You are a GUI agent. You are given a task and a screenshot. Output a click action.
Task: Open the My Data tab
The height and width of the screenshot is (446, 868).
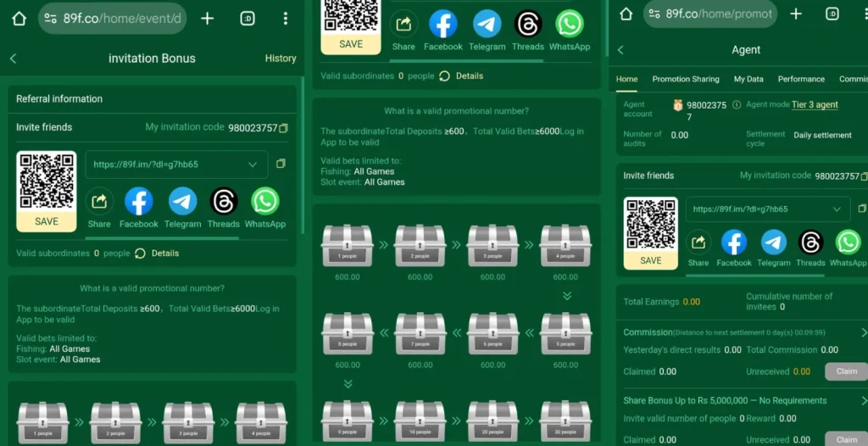tap(748, 79)
